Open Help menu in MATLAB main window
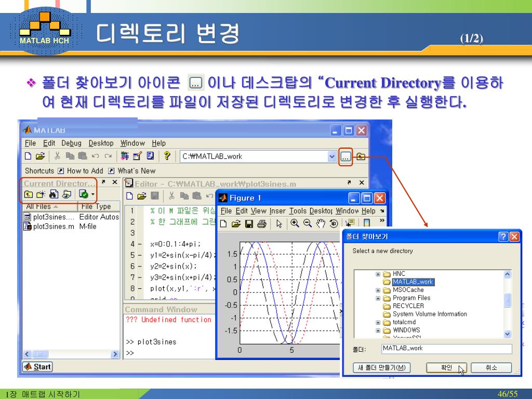The height and width of the screenshot is (399, 532). click(x=158, y=143)
